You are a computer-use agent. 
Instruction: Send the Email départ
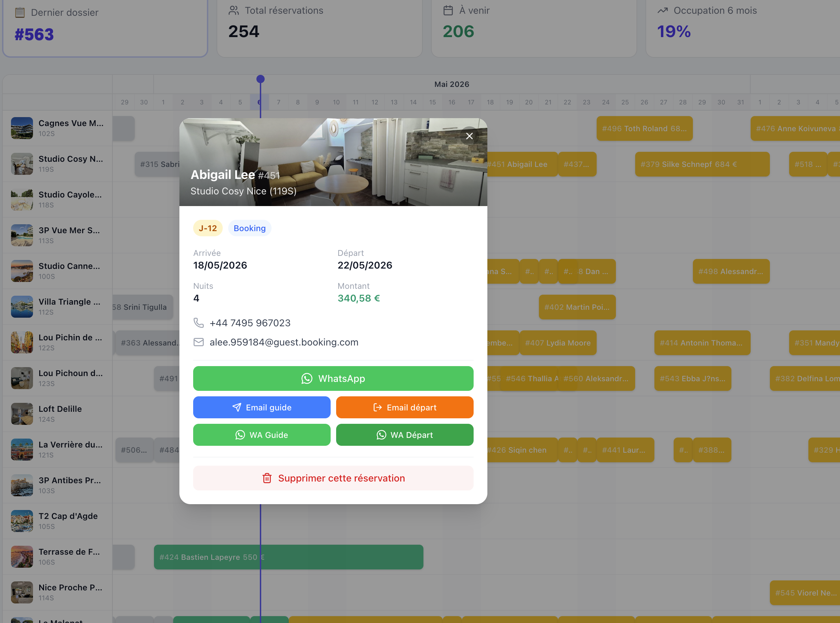405,407
